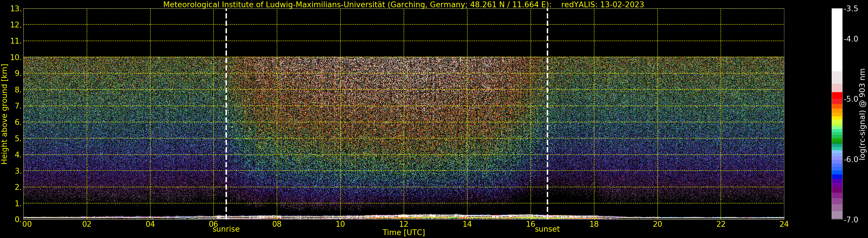Viewport: 868px width, 238px height.
Task: Click the '14' time axis tick label
Action: [467, 224]
